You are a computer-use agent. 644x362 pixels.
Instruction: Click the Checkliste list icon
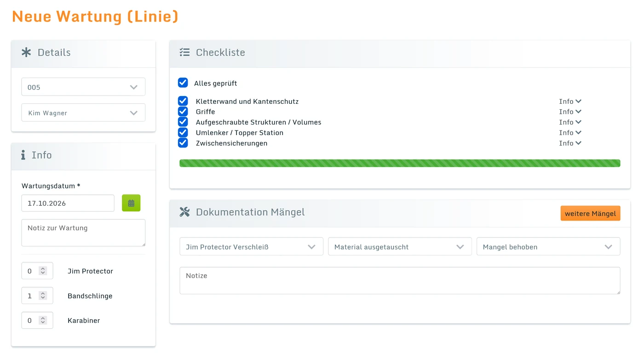click(184, 52)
